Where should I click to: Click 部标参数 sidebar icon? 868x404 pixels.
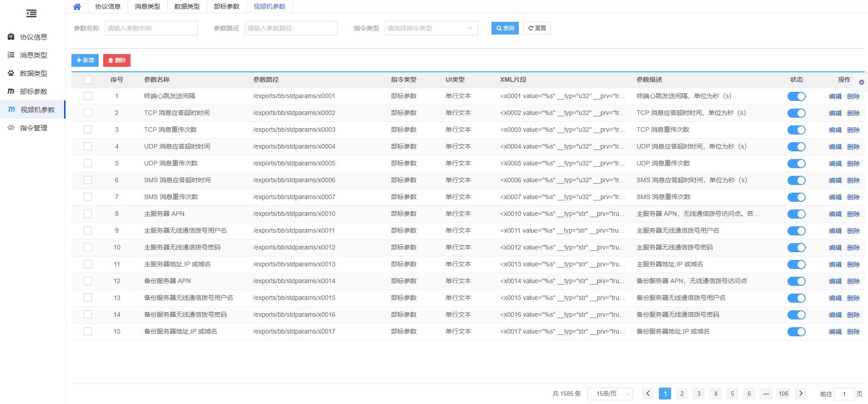[11, 91]
